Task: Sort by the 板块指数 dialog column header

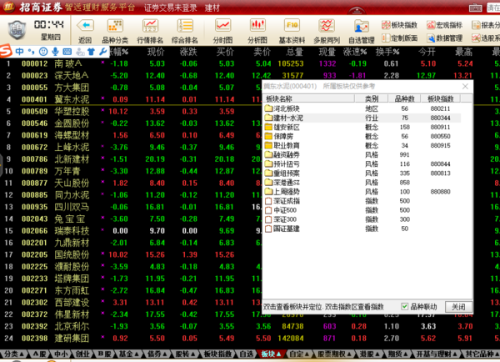Action: tap(440, 99)
